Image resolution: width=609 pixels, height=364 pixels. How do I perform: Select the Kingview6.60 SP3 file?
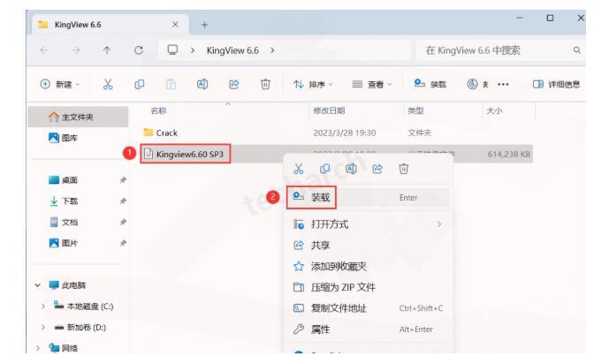pos(186,154)
